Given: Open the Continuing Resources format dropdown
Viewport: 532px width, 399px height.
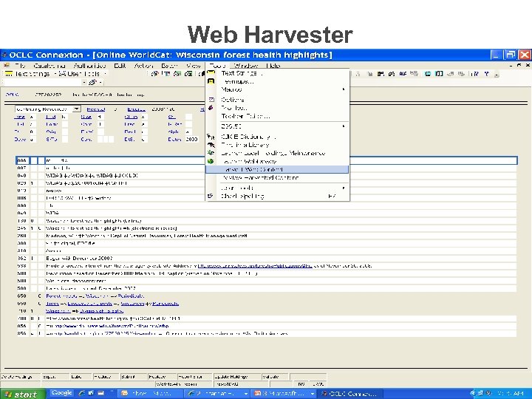Looking at the screenshot, I should (x=77, y=109).
